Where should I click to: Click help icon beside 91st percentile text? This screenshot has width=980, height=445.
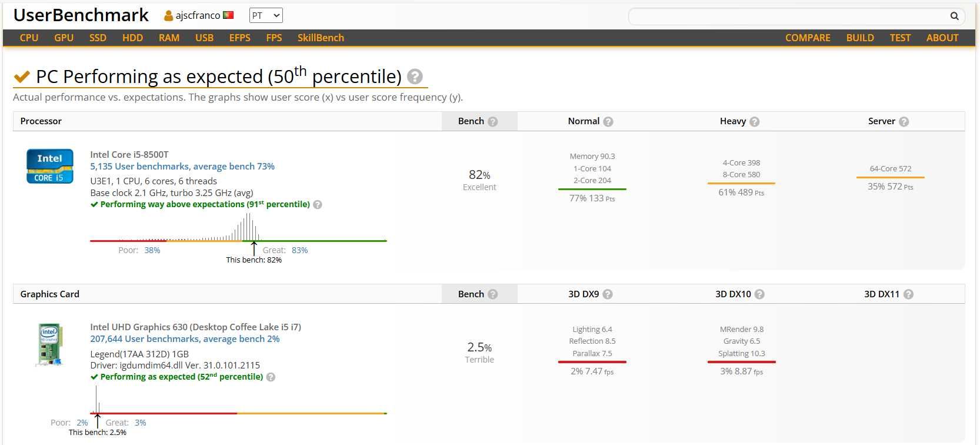(318, 205)
